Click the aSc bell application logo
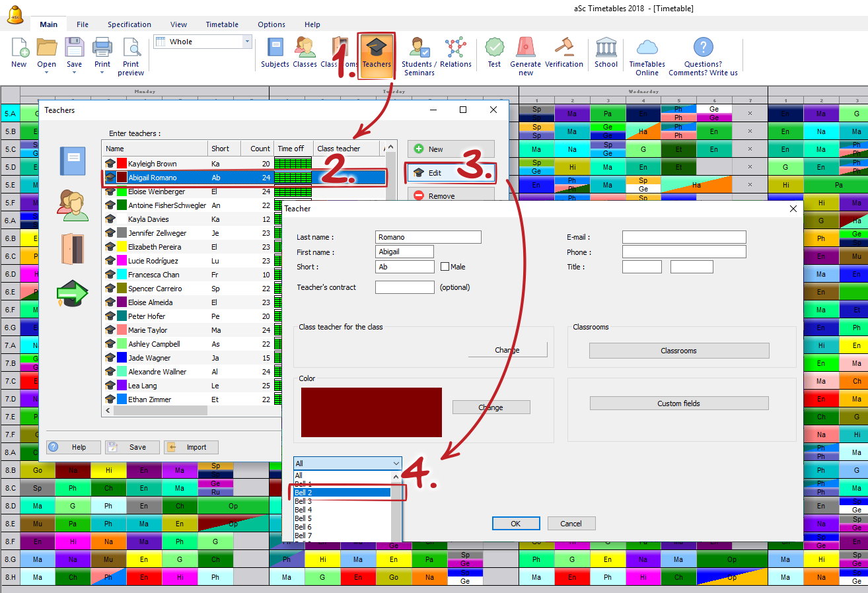The image size is (868, 593). (x=15, y=16)
